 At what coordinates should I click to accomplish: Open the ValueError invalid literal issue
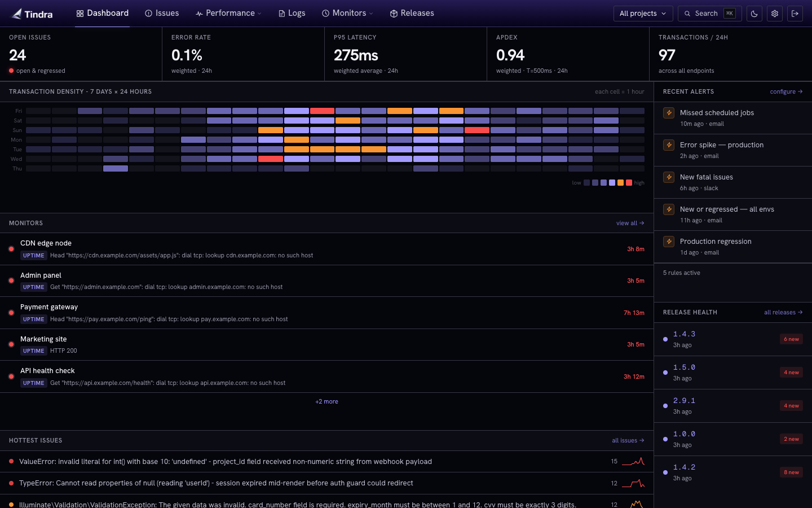tap(326, 462)
